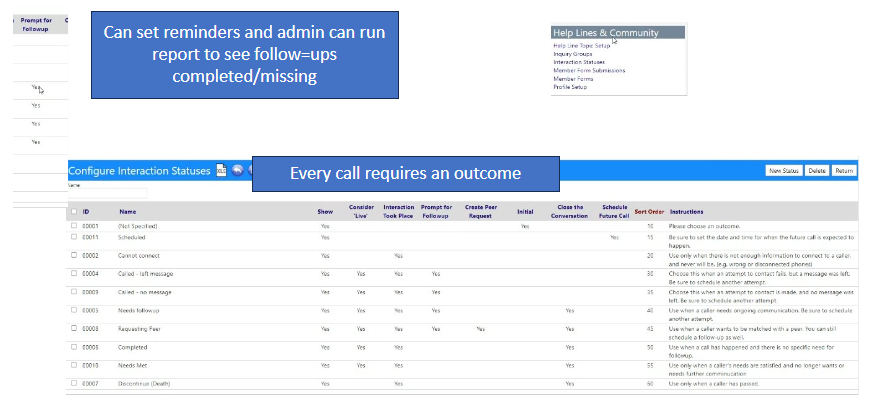Viewport: 878px width, 415px height.
Task: Click ID 00010 in the table
Action: click(90, 365)
